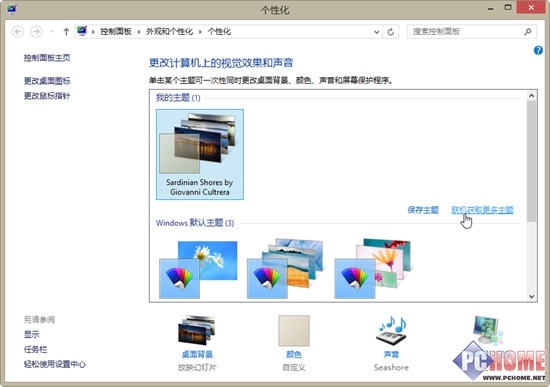Open the recent locations dropdown arrow

click(x=52, y=32)
